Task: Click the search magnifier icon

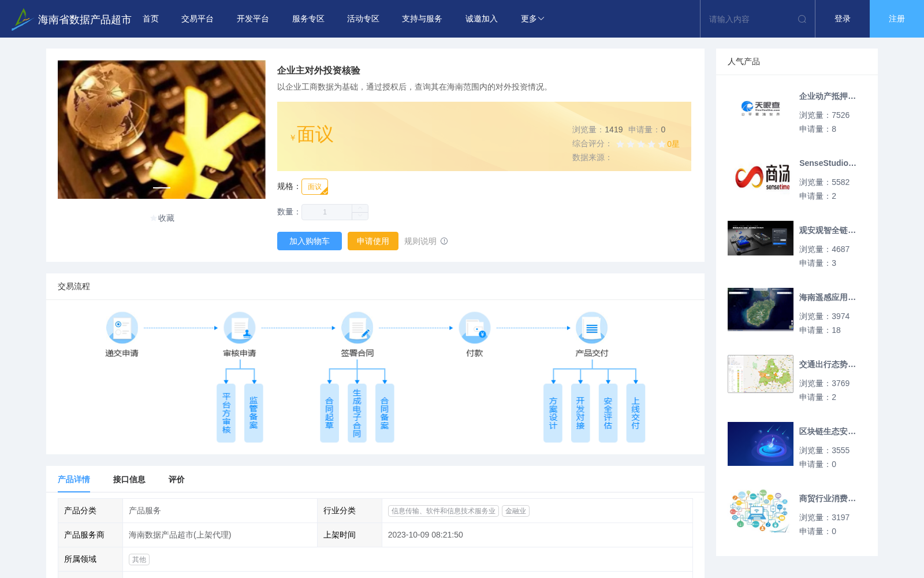Action: 802,19
